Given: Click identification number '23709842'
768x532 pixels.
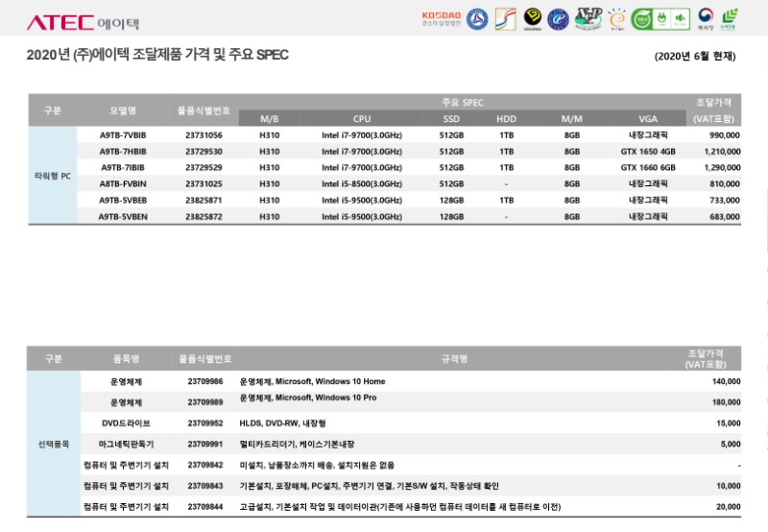Looking at the screenshot, I should tap(205, 465).
